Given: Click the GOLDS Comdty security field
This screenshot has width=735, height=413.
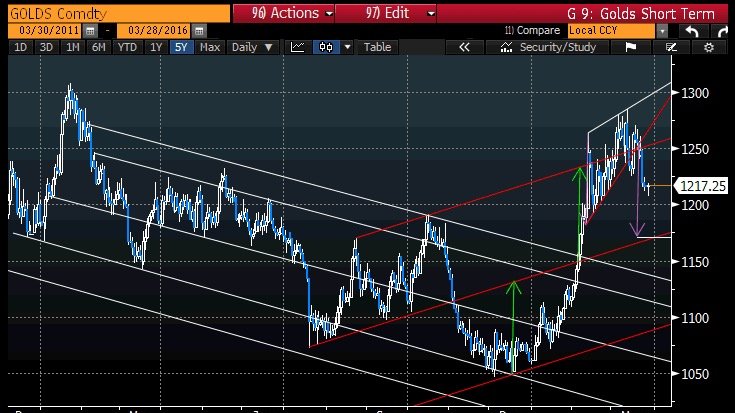Looking at the screenshot, I should pyautogui.click(x=119, y=14).
